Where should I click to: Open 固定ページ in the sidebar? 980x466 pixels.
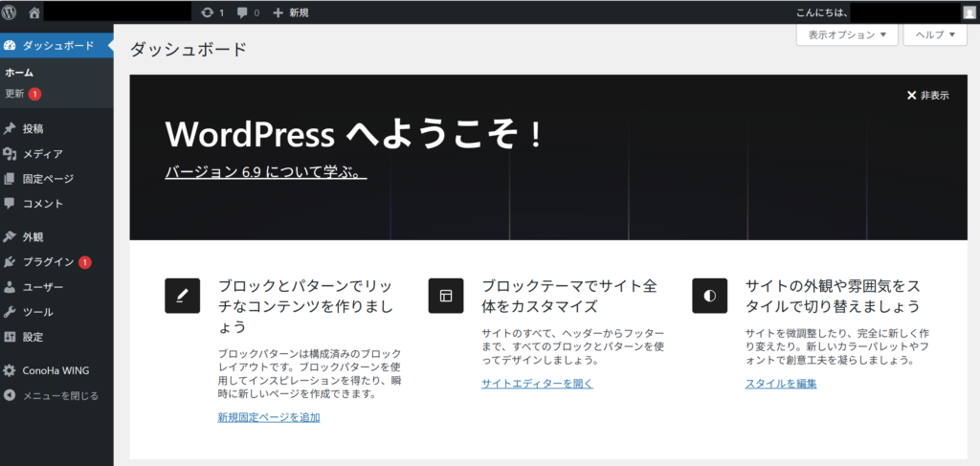click(x=48, y=178)
